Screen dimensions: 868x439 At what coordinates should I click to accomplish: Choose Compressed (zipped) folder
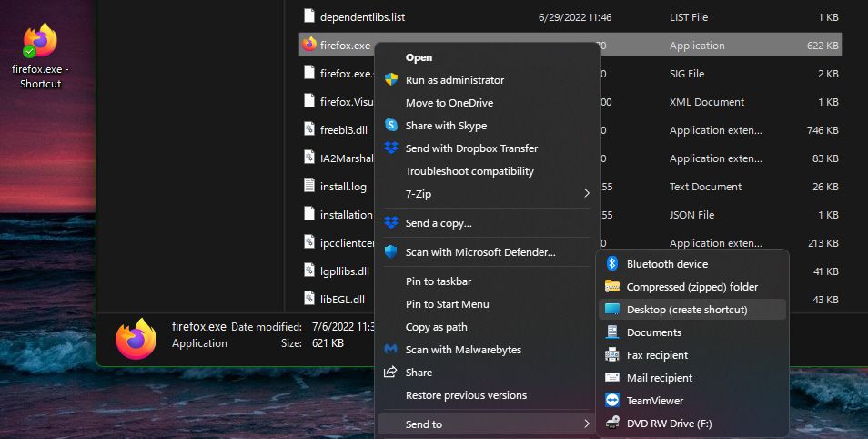tap(692, 287)
